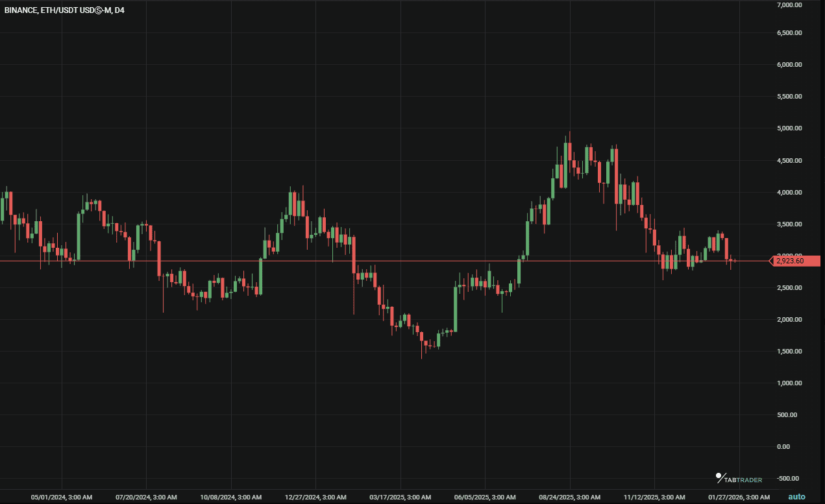Screen dimensions: 825x504
Task: Click the 1,000.00 price axis label
Action: [x=789, y=383]
